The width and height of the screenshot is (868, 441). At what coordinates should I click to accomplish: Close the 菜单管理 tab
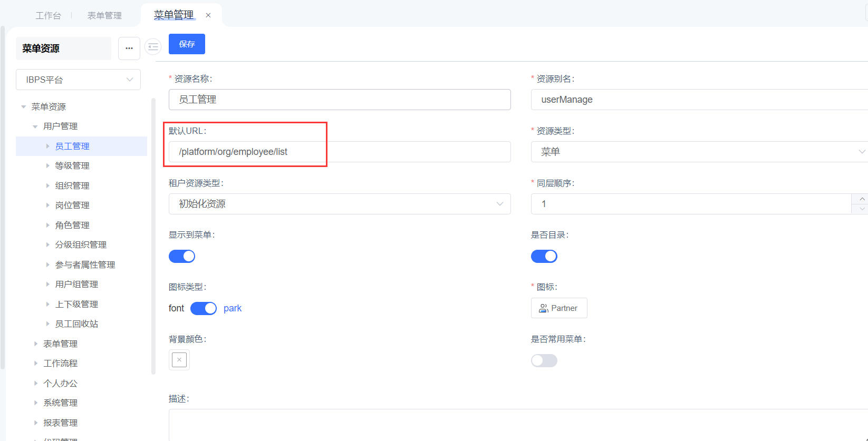tap(208, 15)
